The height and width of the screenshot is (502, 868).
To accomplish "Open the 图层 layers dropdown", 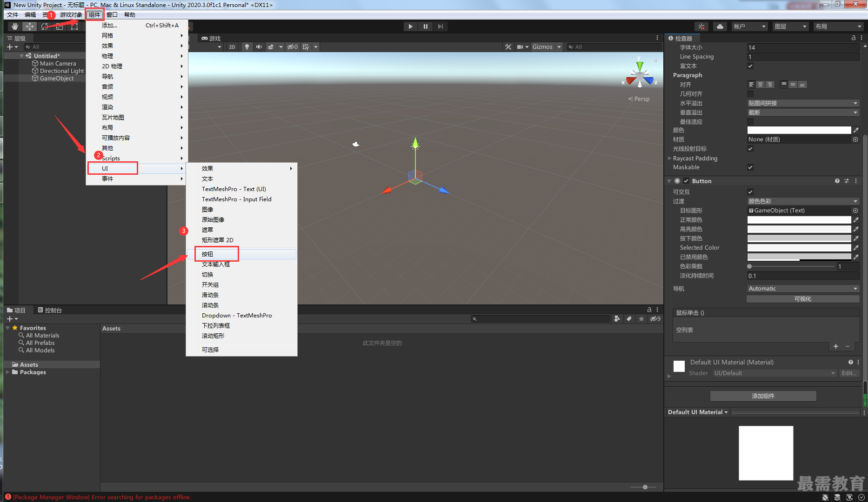I will 791,26.
